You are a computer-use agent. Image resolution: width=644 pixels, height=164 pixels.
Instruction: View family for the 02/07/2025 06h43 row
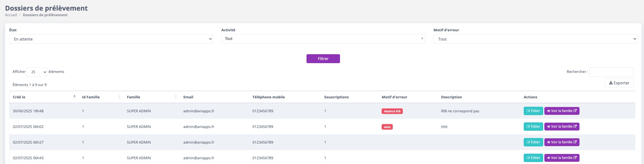pos(562,158)
